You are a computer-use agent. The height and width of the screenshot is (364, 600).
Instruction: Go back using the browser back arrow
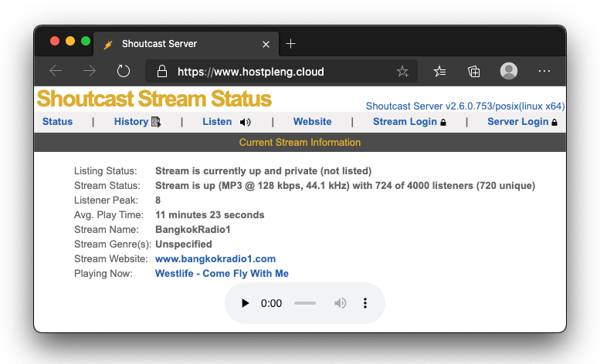[x=56, y=71]
